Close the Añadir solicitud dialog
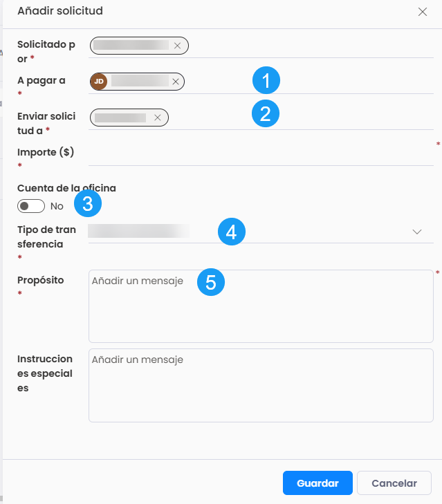This screenshot has height=504, width=442. [423, 12]
